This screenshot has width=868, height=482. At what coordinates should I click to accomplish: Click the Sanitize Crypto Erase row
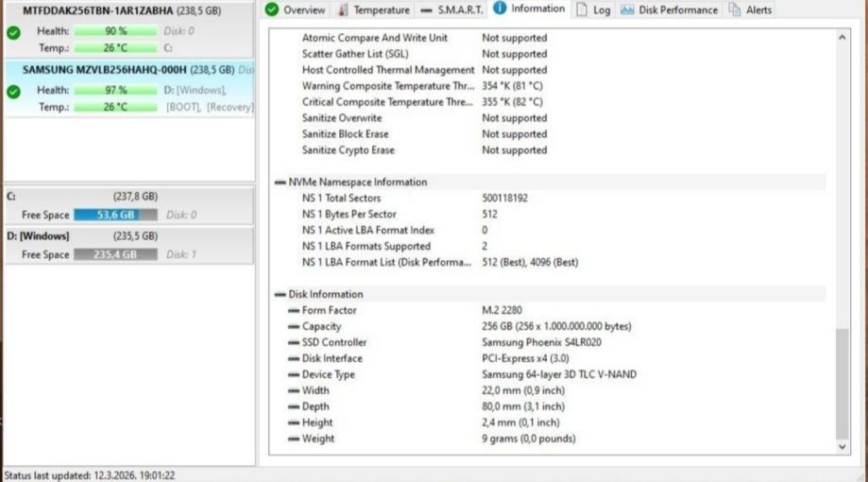click(x=550, y=150)
